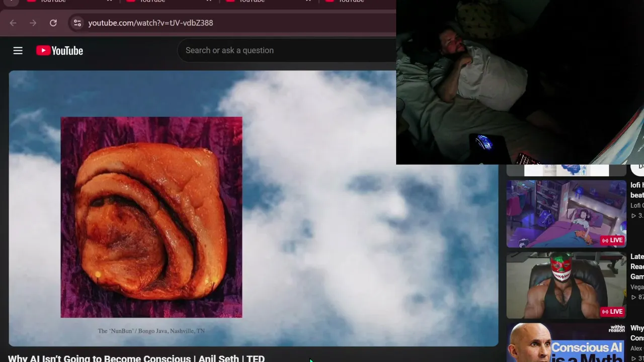Image resolution: width=644 pixels, height=362 pixels.
Task: Click the NunBun image in the video player
Action: click(x=151, y=217)
